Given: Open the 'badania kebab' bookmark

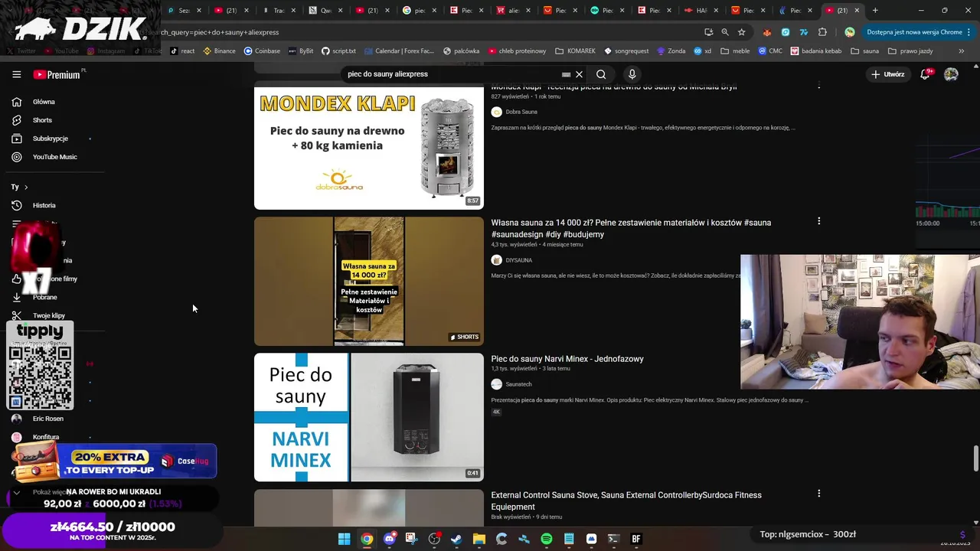Looking at the screenshot, I should [815, 51].
